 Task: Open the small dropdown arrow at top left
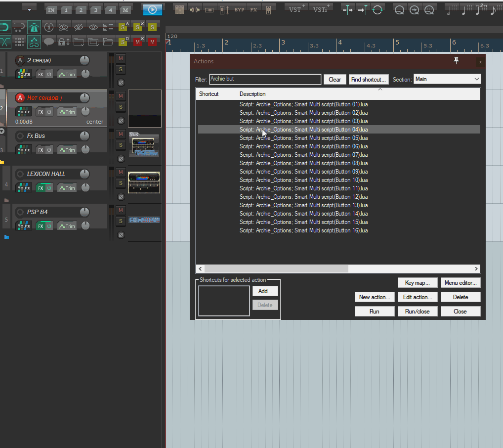tap(29, 9)
